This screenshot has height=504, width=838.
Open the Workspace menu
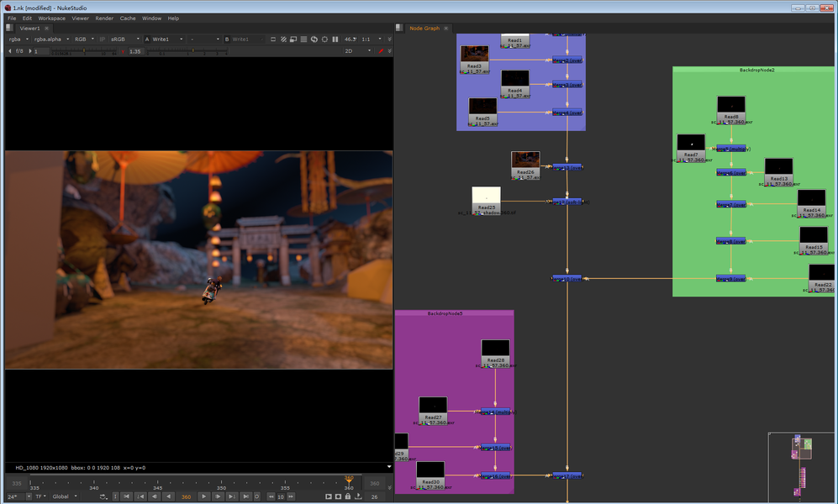52,18
